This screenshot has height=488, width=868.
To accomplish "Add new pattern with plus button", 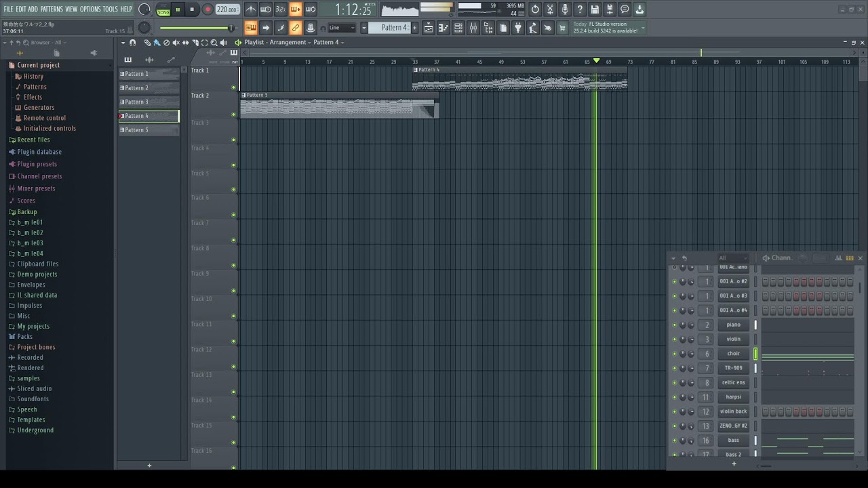I will pos(149,466).
